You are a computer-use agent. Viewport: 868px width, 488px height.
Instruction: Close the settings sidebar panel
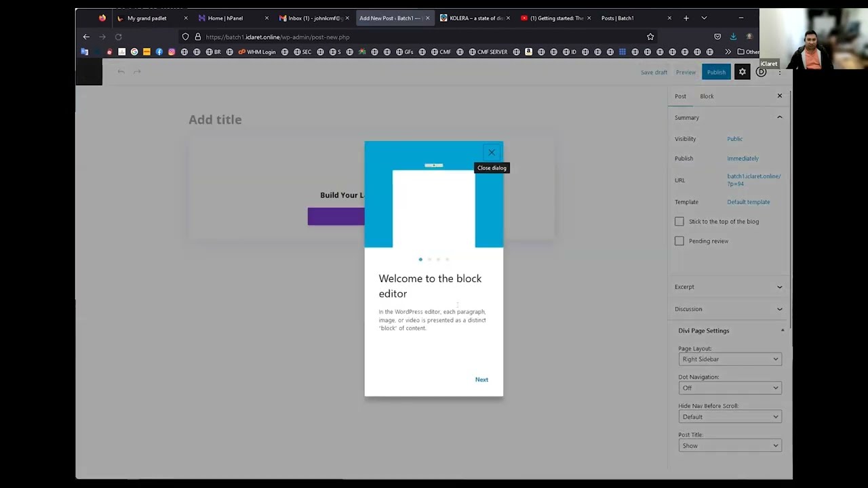780,96
